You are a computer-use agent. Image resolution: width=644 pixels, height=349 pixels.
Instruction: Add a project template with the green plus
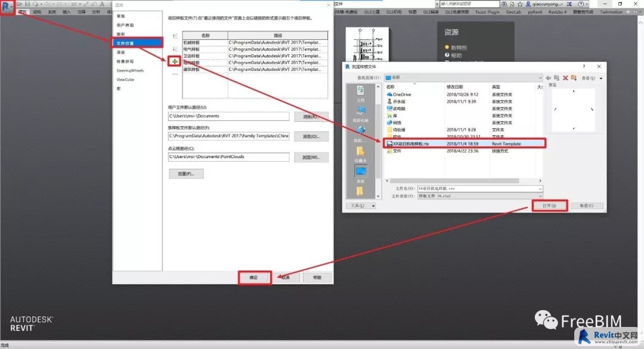coord(175,61)
